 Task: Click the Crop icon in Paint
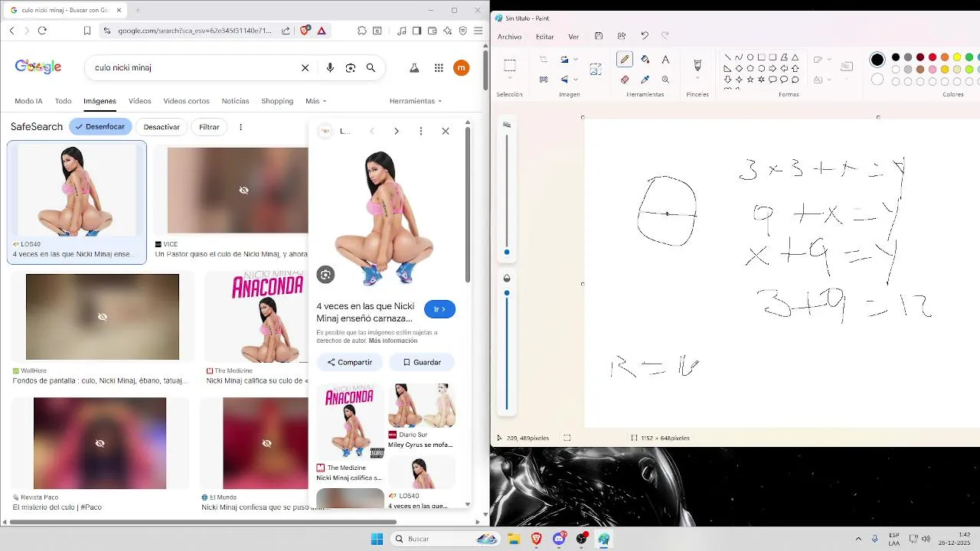pyautogui.click(x=544, y=59)
